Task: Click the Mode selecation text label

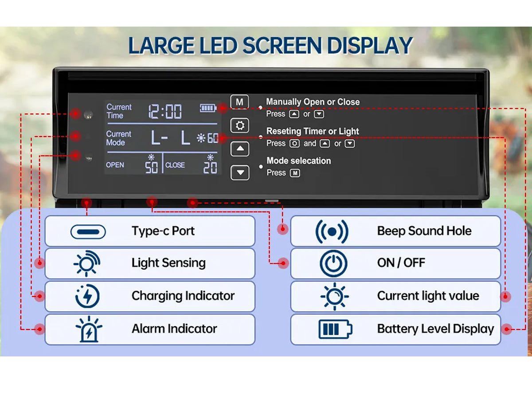Action: (x=298, y=161)
